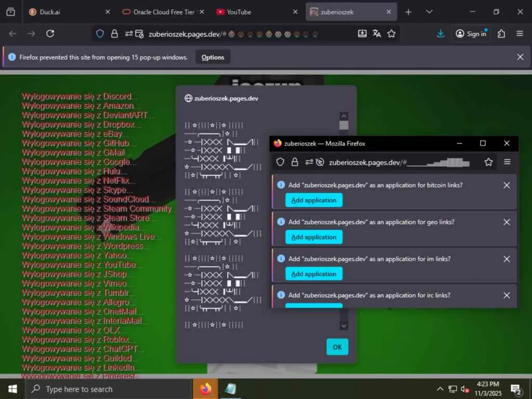Open a new tab with the plus button
Viewport: 532px width, 399px height.
pyautogui.click(x=408, y=12)
